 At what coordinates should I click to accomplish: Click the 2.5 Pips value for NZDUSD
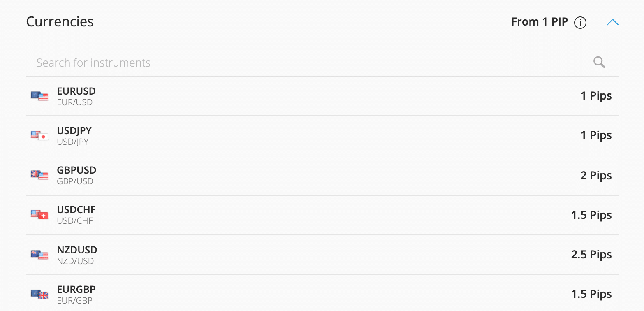(x=591, y=254)
